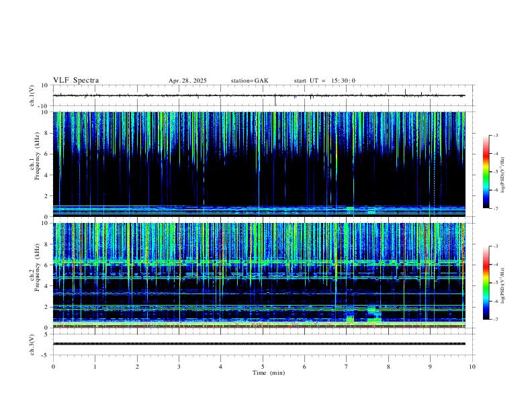532x411 pixels.
Task: Click the upper PSD color bar
Action: pyautogui.click(x=486, y=172)
